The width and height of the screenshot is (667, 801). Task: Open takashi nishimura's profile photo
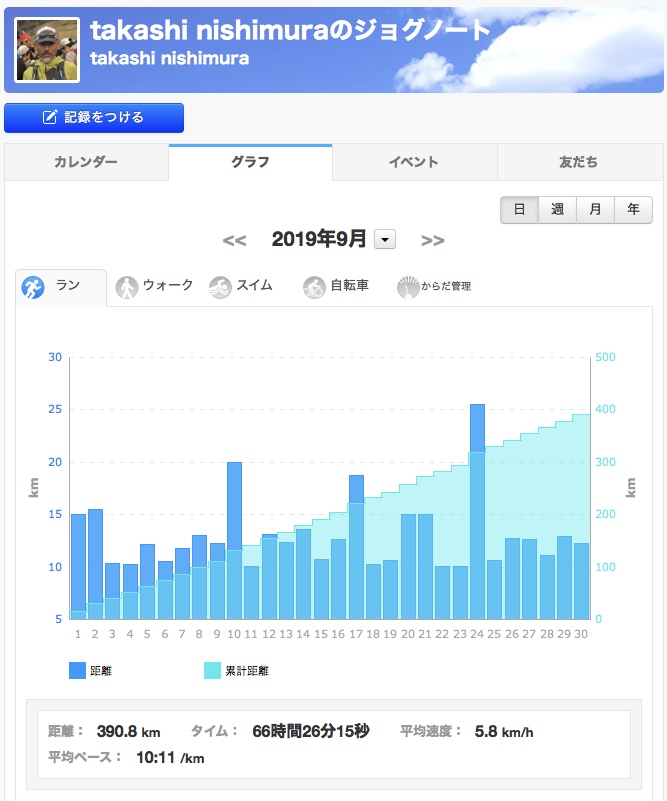(47, 48)
